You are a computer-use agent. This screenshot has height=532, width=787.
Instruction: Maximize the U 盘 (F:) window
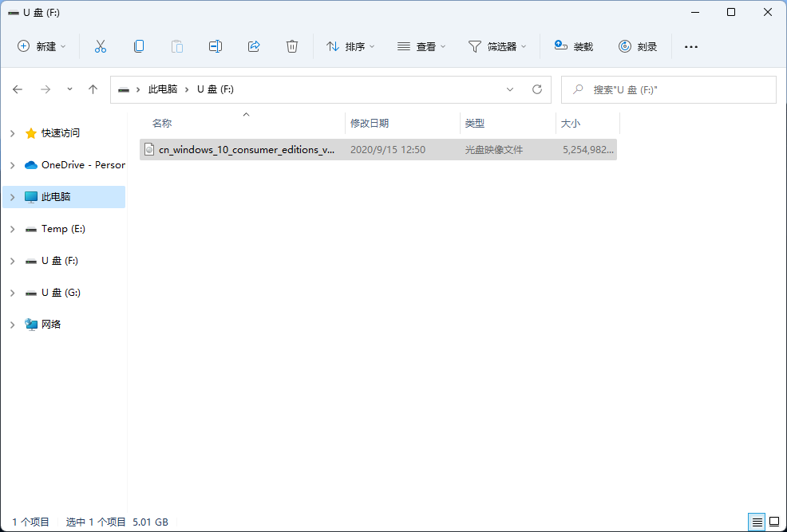(731, 12)
